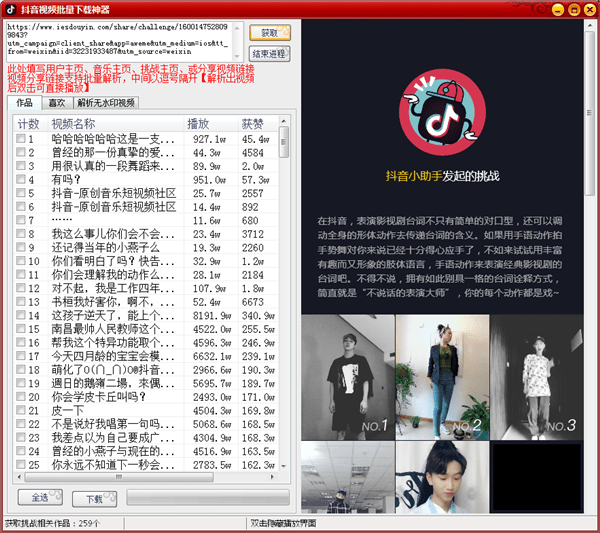The image size is (600, 533).
Task: Click the TikTok app icon in title bar
Action: [x=10, y=9]
